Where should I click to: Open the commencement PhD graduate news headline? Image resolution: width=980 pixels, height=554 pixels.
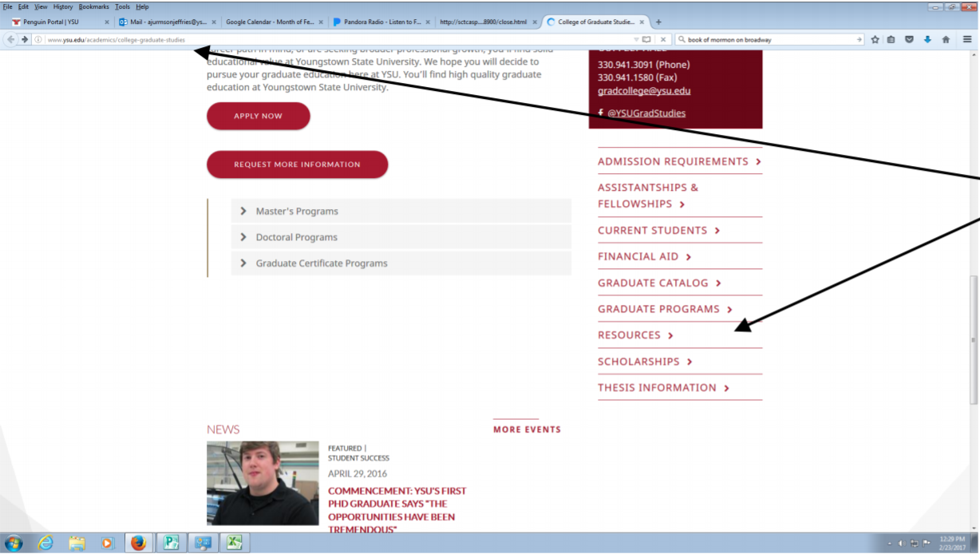(397, 510)
